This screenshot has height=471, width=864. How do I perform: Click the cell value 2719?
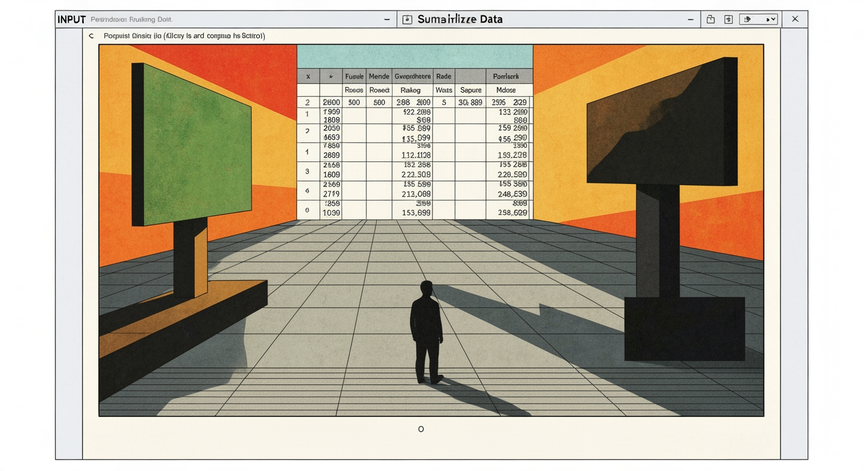tap(331, 194)
